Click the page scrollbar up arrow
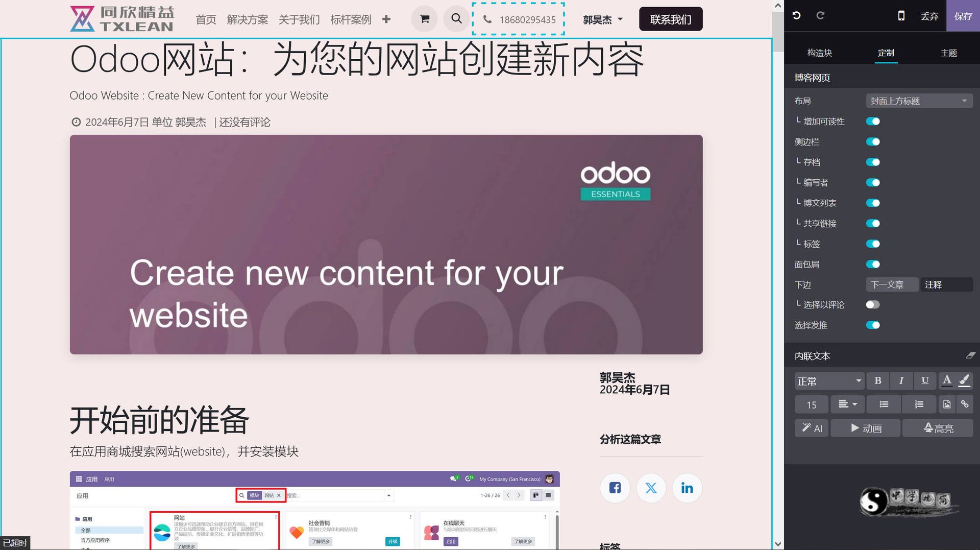The width and height of the screenshot is (980, 550). [x=777, y=6]
